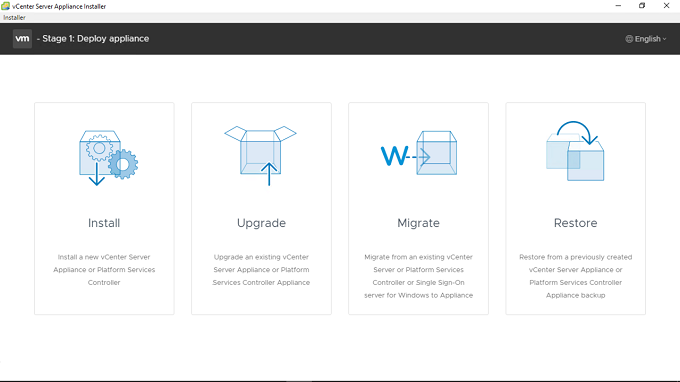Click "Install a new vCenter Server" description
Image resolution: width=680 pixels, height=382 pixels.
tap(104, 270)
